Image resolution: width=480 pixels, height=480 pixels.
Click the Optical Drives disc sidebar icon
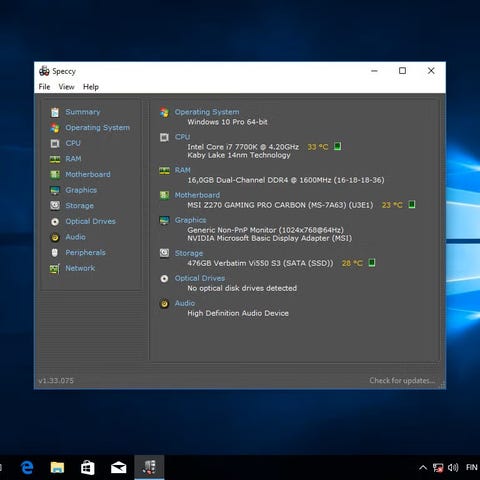pos(55,221)
